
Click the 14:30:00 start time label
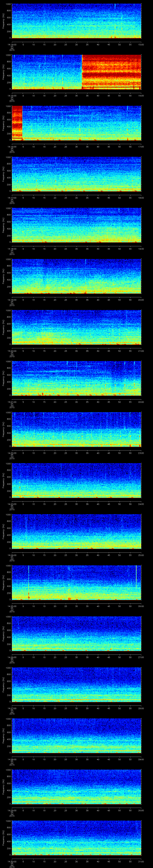coord(12,861)
